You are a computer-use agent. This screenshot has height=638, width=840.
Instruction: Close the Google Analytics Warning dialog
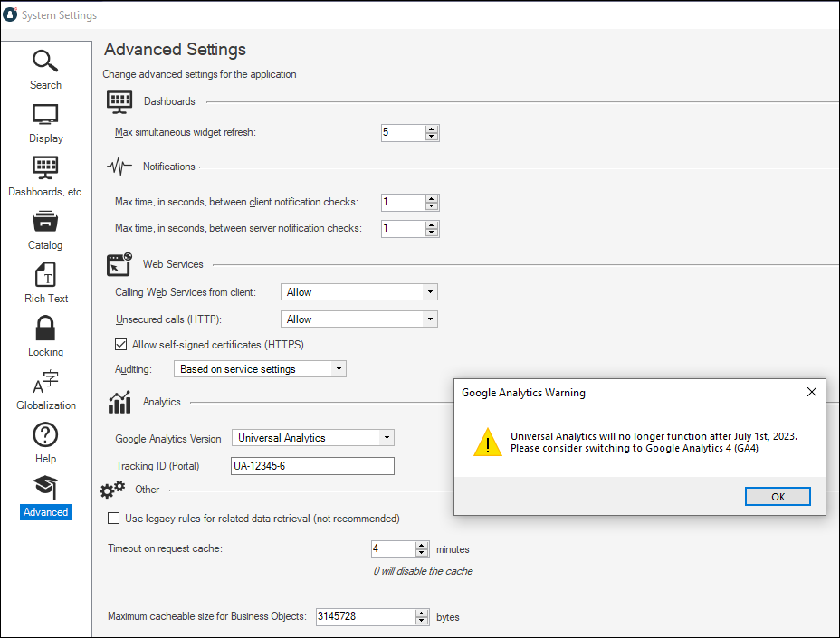coord(812,392)
